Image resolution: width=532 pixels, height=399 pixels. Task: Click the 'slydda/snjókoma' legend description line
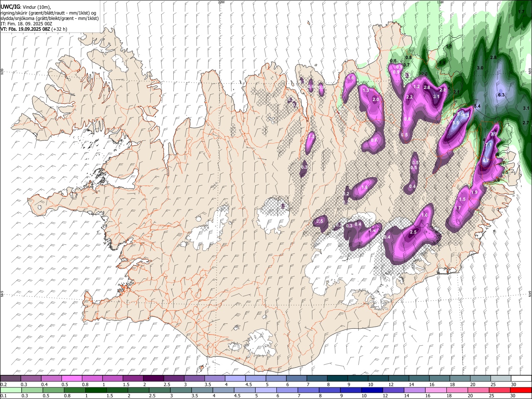click(x=49, y=18)
